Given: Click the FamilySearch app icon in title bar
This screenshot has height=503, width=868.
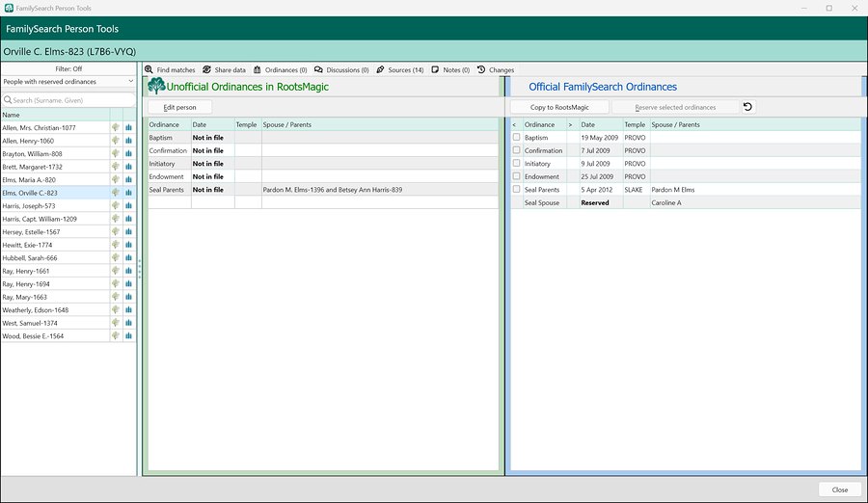Looking at the screenshot, I should point(9,8).
